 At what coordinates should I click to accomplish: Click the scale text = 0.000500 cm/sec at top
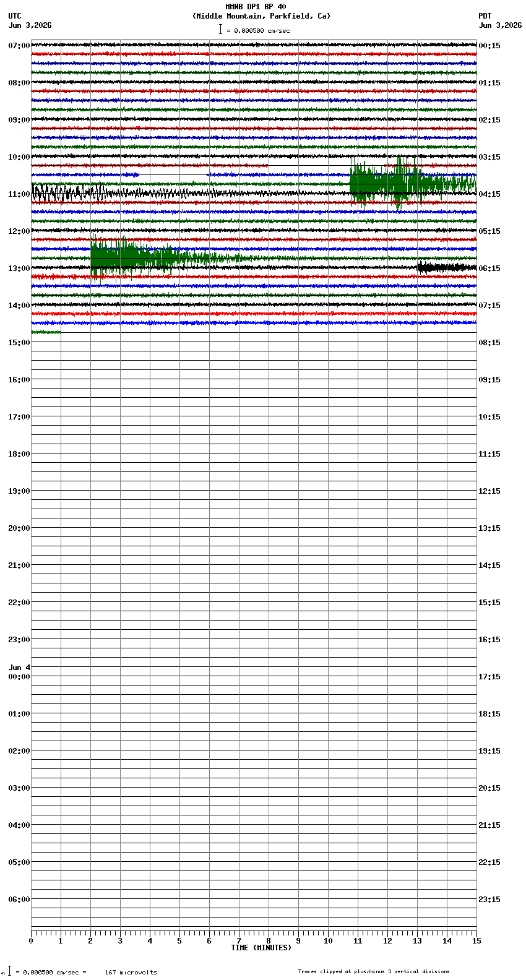click(x=258, y=30)
